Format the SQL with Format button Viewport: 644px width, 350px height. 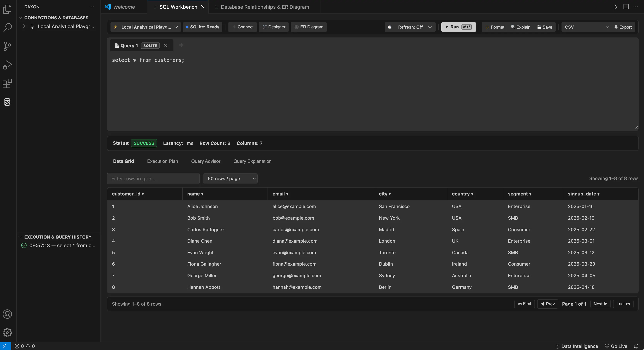point(495,27)
